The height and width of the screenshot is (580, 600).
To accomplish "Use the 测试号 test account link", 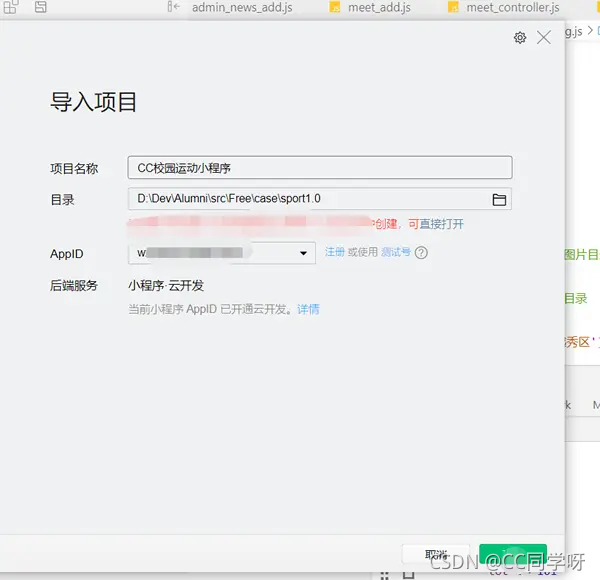I will click(396, 252).
